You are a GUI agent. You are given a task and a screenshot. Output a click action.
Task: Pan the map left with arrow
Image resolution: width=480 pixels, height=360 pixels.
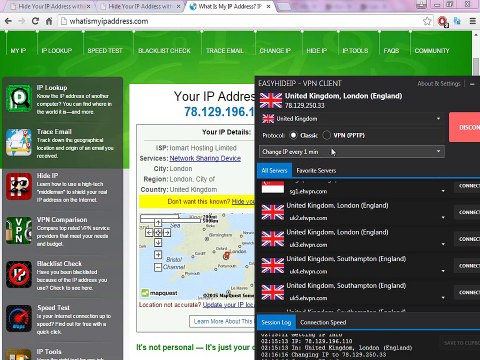[149, 233]
